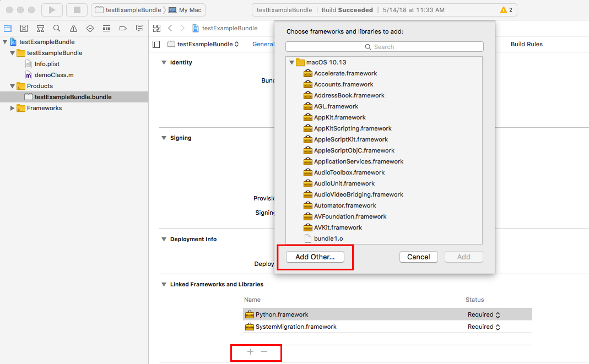Open the Find navigator magnifier icon
Image resolution: width=589 pixels, height=364 pixels.
(57, 28)
